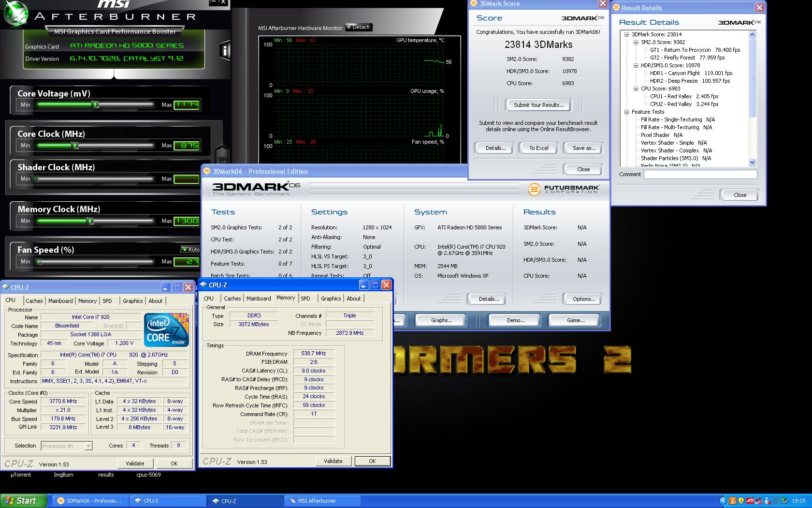Viewport: 812px width, 508px height.
Task: Open the results desktop item
Action: click(x=106, y=475)
